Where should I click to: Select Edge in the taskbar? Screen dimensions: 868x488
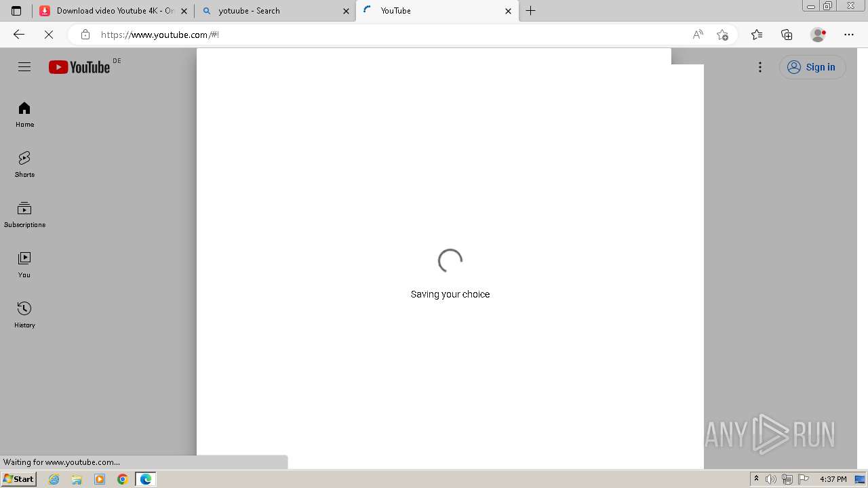point(146,479)
